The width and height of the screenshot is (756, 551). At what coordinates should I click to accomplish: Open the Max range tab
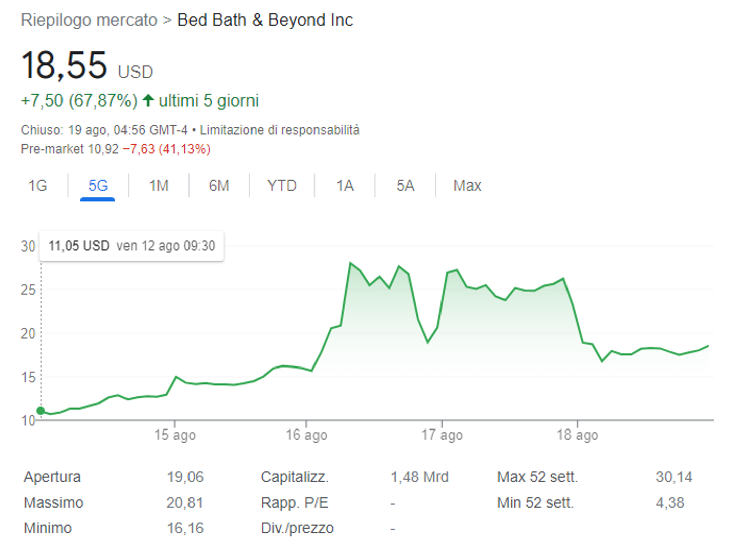[x=467, y=186]
